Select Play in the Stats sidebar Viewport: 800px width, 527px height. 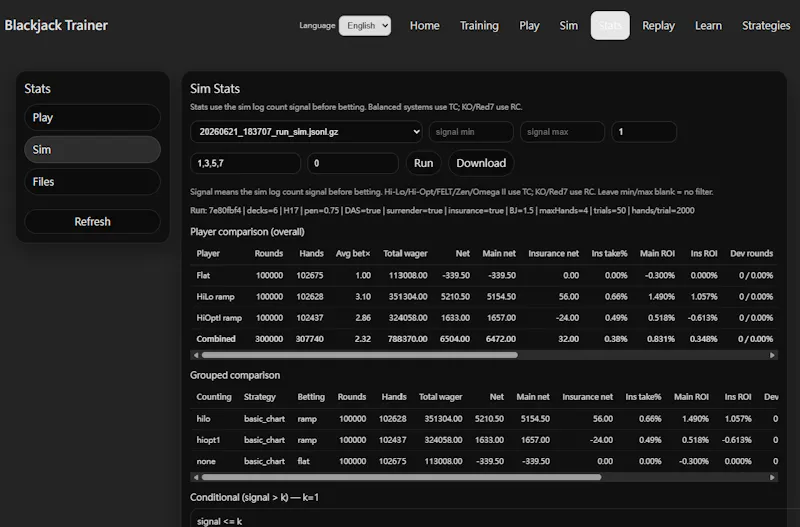(92, 118)
